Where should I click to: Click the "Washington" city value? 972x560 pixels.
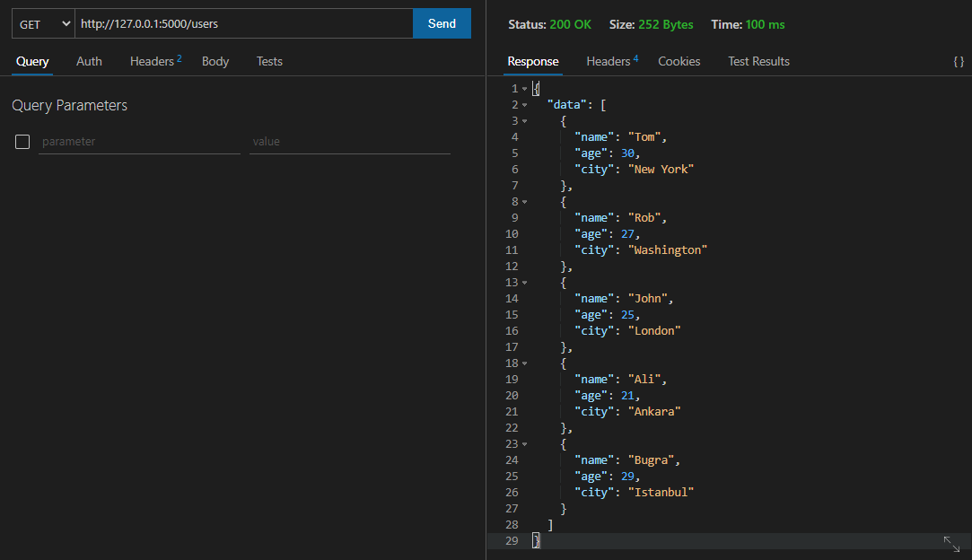coord(668,249)
